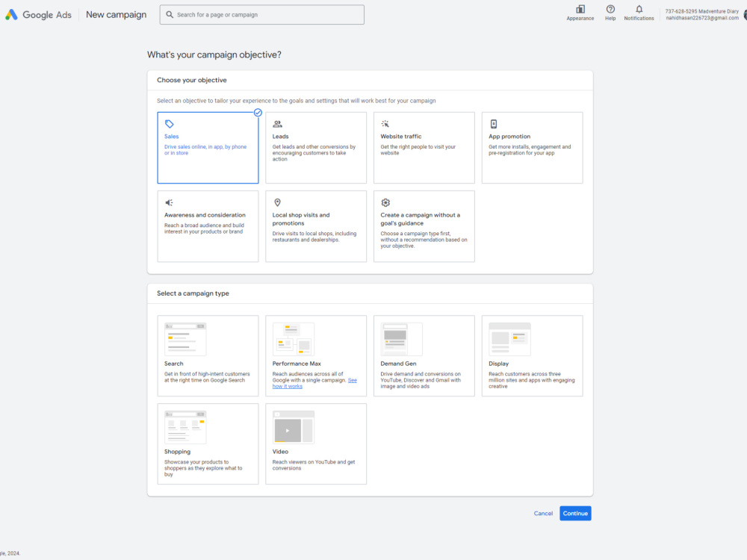Click 'Select a campaign type' section header
The height and width of the screenshot is (560, 747).
193,293
